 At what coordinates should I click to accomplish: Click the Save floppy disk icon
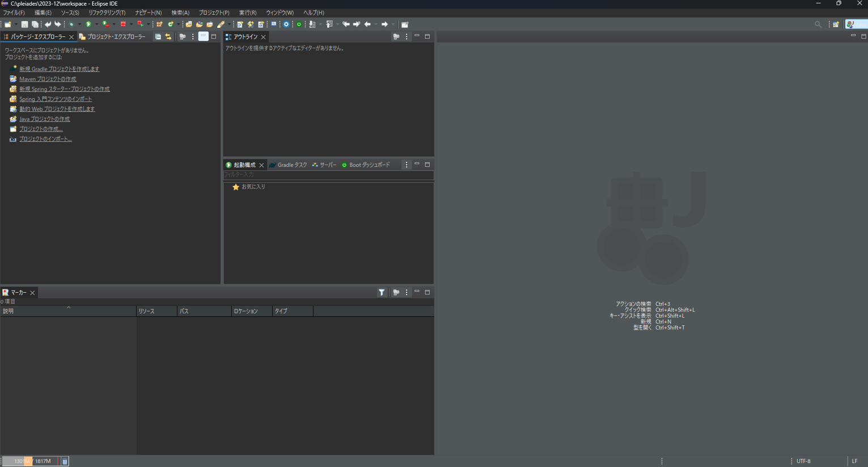[24, 24]
